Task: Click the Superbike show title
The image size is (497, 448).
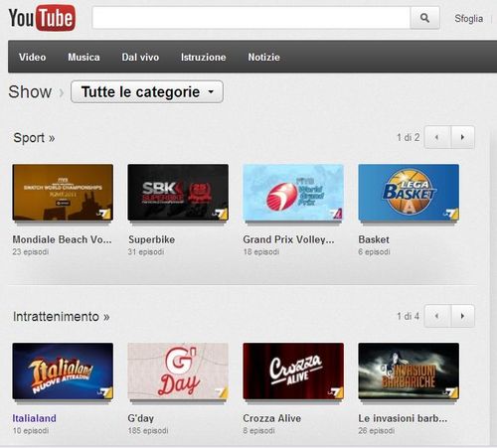Action: (x=152, y=239)
